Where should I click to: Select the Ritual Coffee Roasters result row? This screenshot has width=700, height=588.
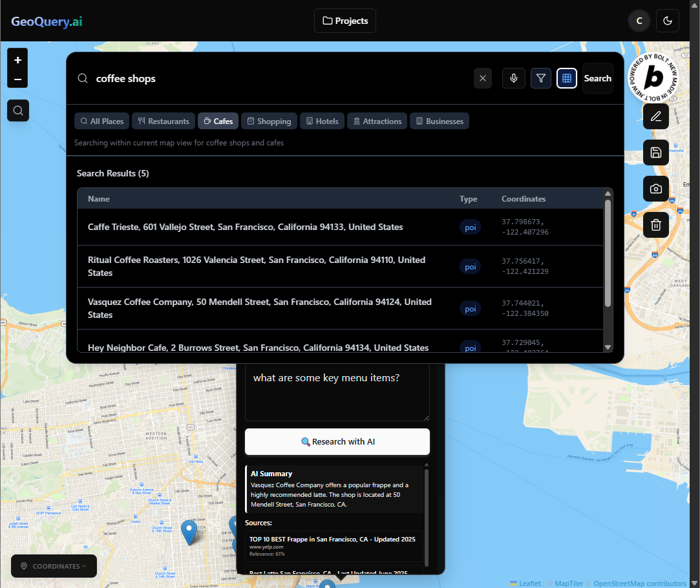coord(340,266)
